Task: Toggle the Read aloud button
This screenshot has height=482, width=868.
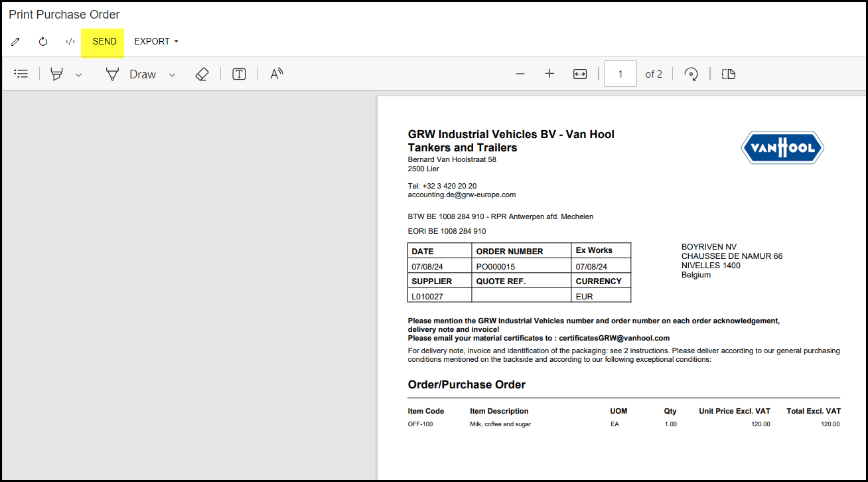Action: pos(277,74)
